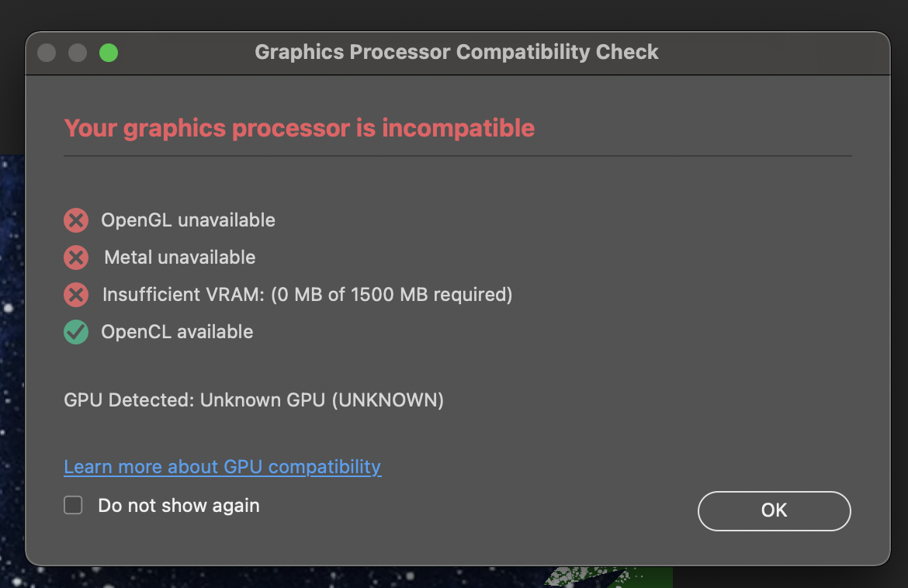Select the OpenGL unavailable status text
908x588 pixels.
(188, 220)
